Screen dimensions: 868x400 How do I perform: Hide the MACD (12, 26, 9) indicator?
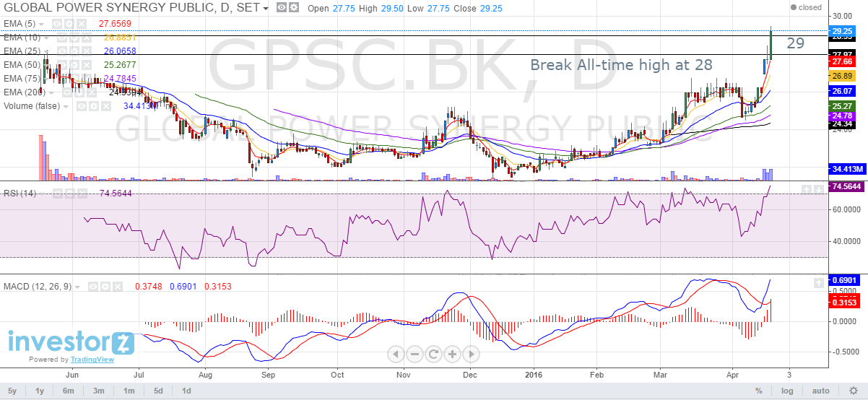[x=93, y=287]
